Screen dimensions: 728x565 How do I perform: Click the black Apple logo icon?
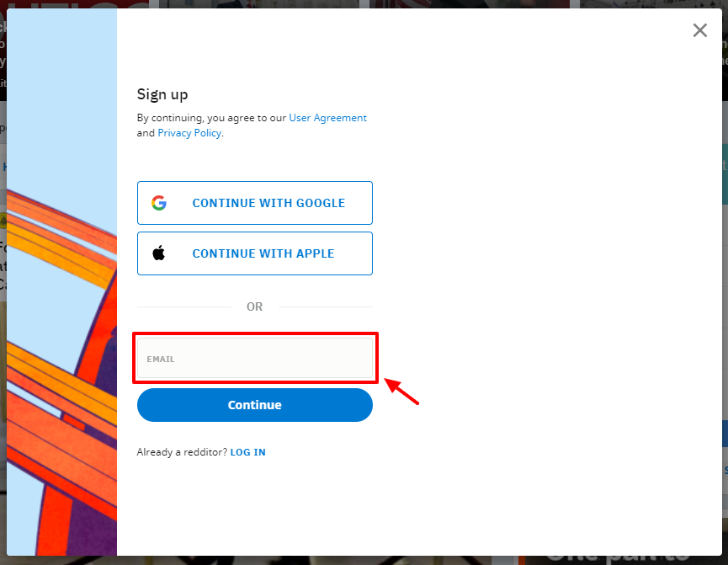pos(159,253)
